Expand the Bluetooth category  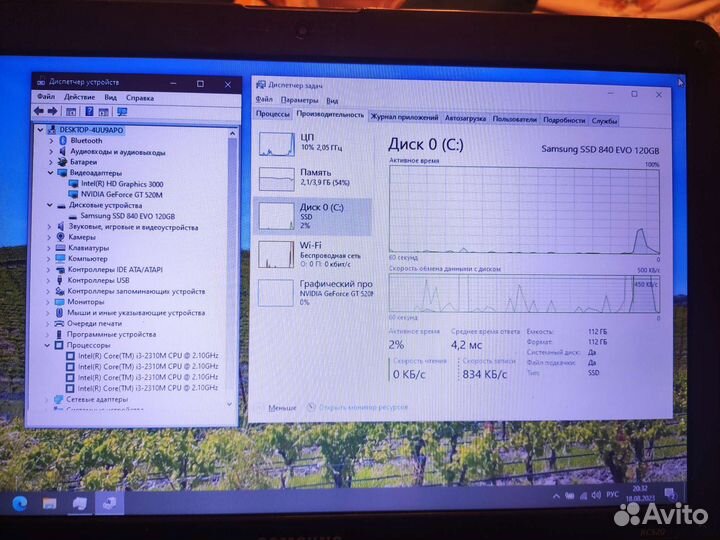(x=51, y=141)
